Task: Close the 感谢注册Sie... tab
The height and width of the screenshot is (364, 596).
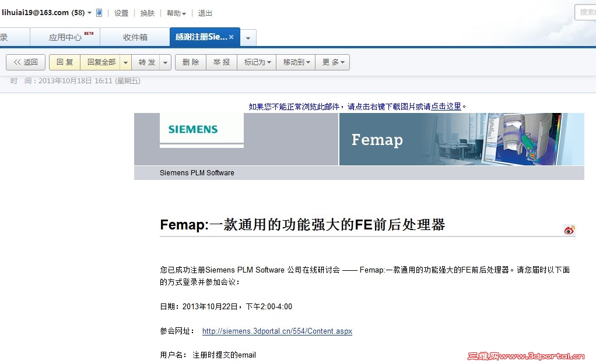Action: (x=231, y=37)
